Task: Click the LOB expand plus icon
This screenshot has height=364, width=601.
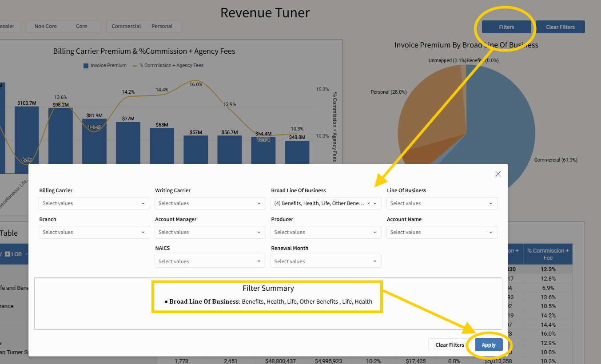Action: point(7,254)
